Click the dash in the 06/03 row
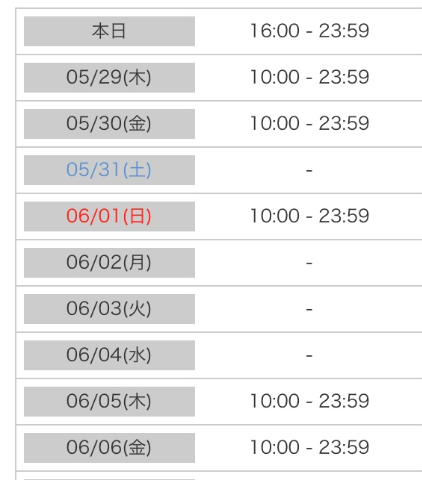 tap(309, 310)
